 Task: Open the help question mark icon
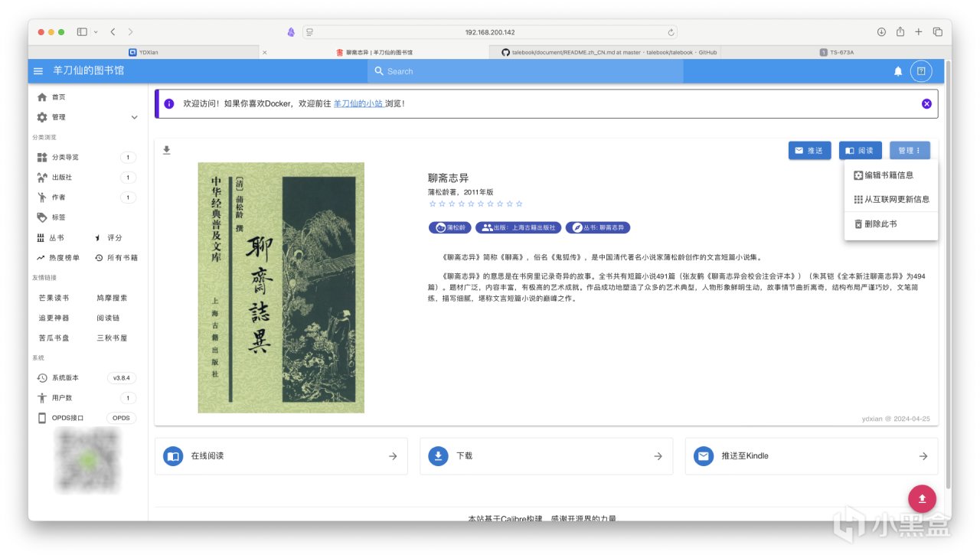(x=921, y=71)
